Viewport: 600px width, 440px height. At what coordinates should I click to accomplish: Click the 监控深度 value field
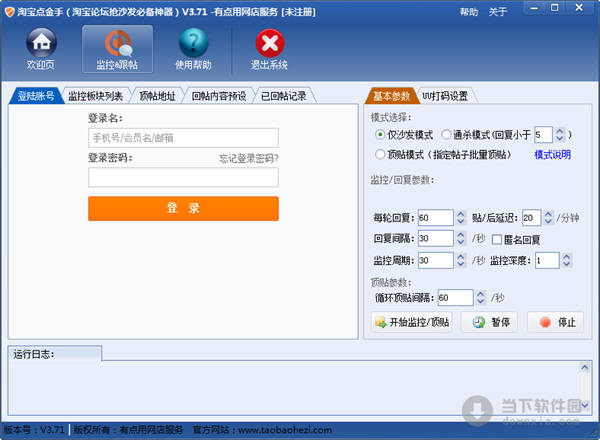point(547,261)
